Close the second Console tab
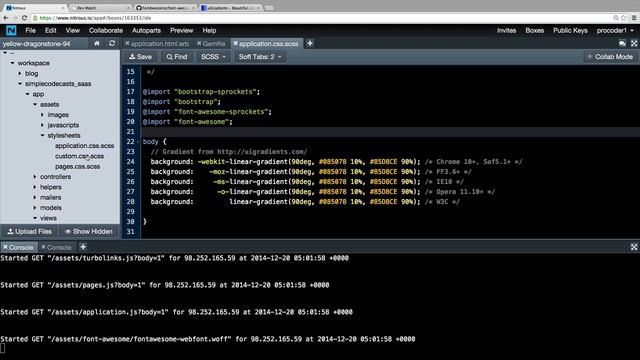The width and height of the screenshot is (640, 360). tap(43, 247)
